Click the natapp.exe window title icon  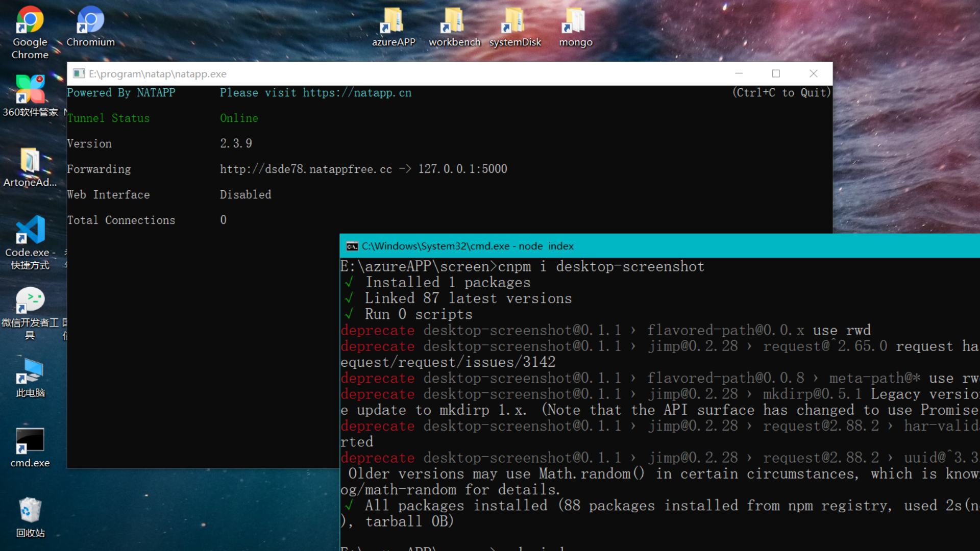click(79, 74)
